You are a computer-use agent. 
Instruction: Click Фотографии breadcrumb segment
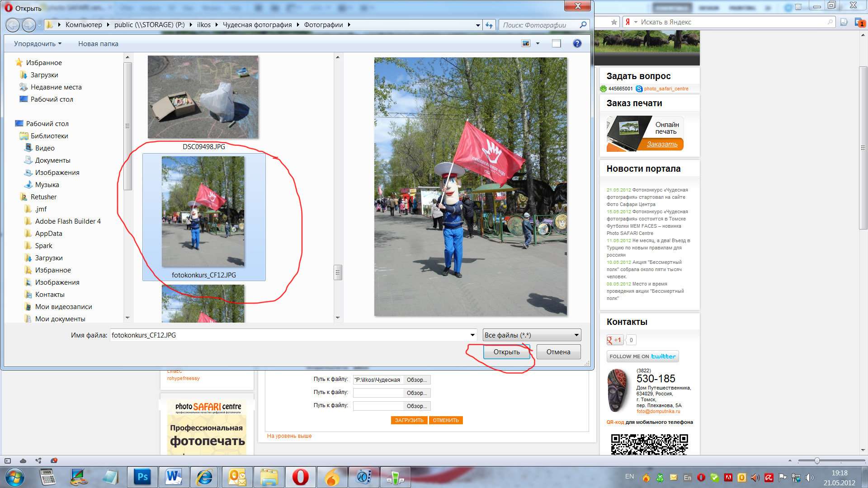click(x=323, y=25)
